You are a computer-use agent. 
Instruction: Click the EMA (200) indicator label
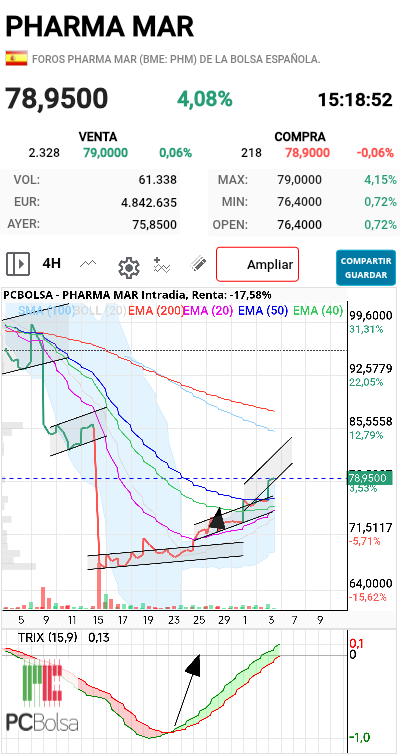(156, 311)
